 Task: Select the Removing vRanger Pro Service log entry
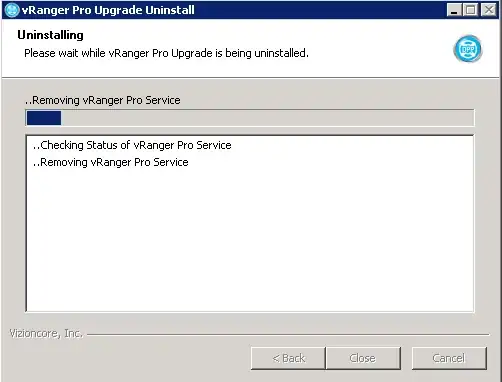point(111,162)
